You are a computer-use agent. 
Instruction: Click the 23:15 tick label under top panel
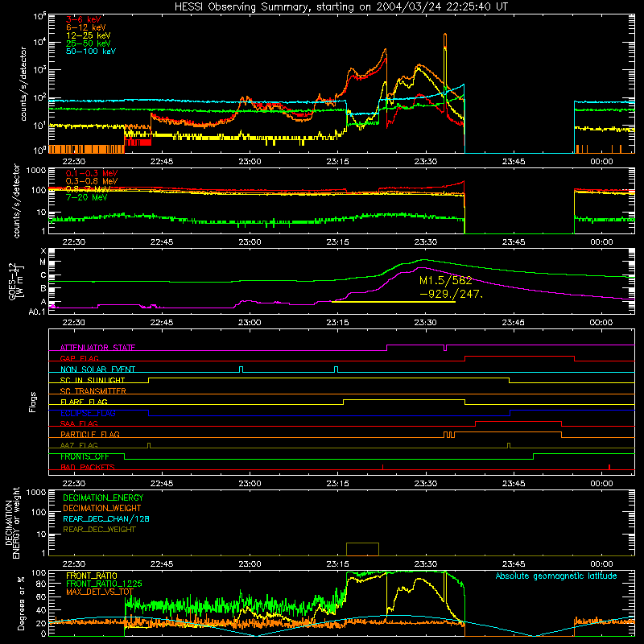point(337,162)
